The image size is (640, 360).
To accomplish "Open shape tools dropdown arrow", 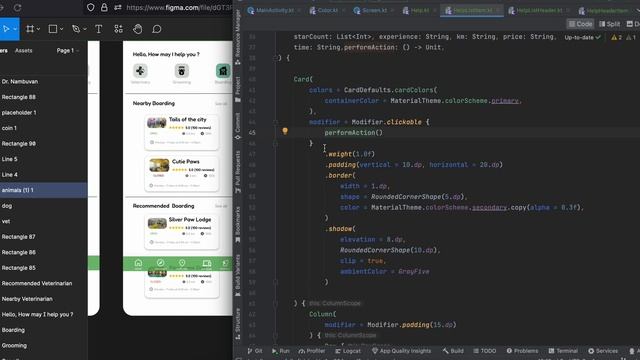I will pos(62,29).
